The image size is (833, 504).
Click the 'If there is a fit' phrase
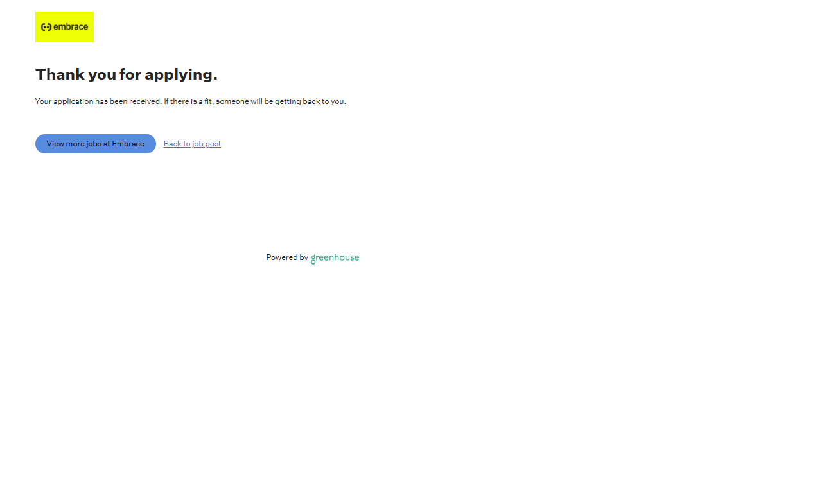click(188, 101)
